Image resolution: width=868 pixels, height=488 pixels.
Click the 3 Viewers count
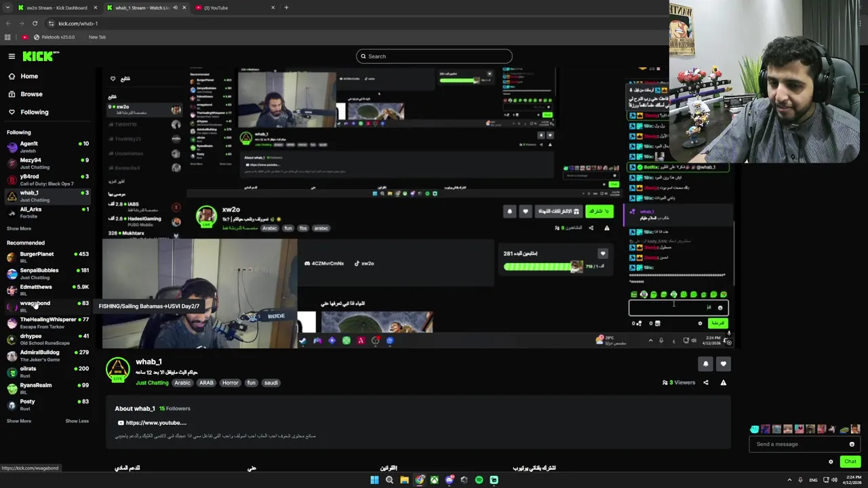click(x=679, y=382)
